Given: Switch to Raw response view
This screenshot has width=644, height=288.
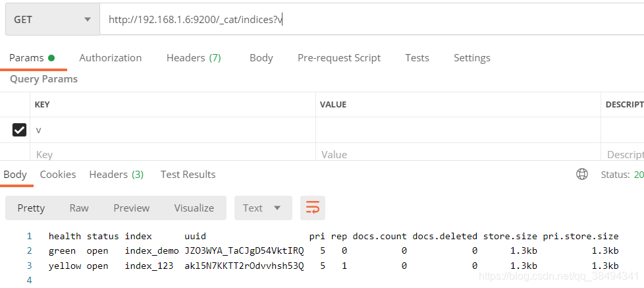Looking at the screenshot, I should tap(79, 208).
